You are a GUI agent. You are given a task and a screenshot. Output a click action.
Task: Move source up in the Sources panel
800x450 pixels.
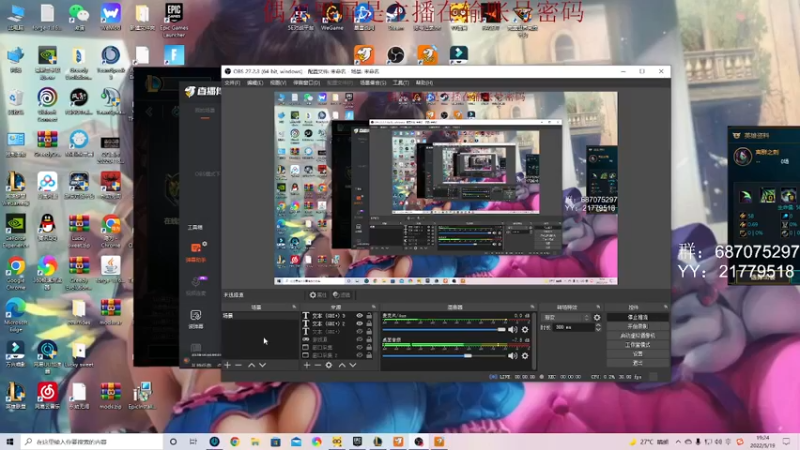pyautogui.click(x=342, y=365)
